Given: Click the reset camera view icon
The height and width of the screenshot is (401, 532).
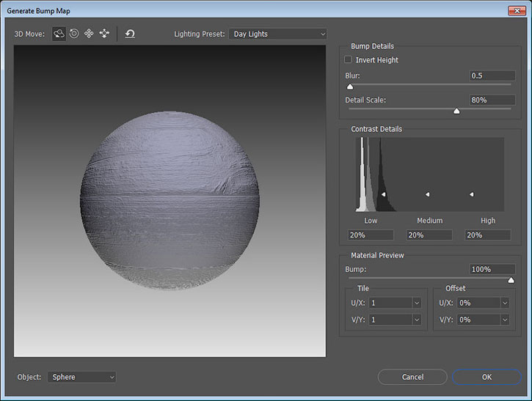Looking at the screenshot, I should [x=130, y=34].
